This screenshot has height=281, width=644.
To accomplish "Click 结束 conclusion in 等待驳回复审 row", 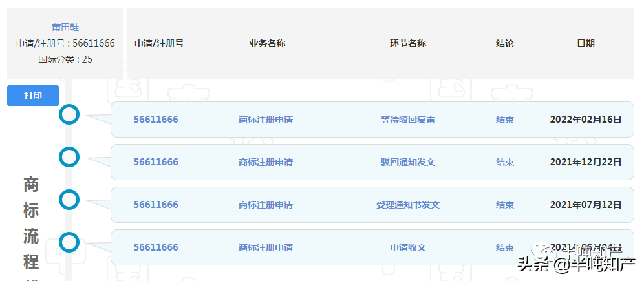I will [505, 120].
